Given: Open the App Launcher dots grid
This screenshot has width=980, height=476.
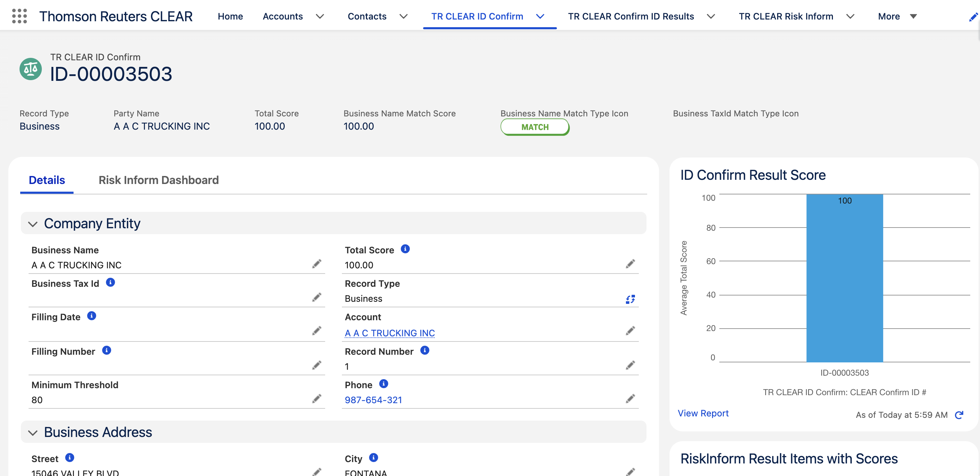Looking at the screenshot, I should (20, 16).
